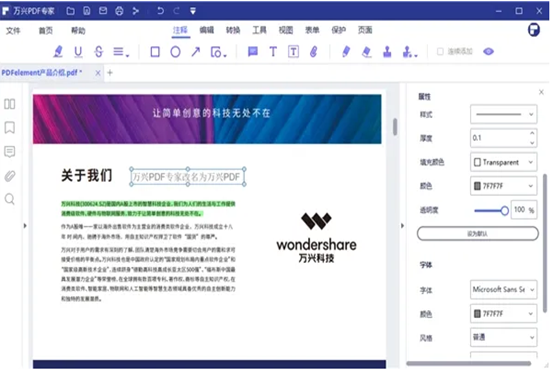Viewport: 553px width, 373px height.
Task: Click the print icon in title bar
Action: click(119, 11)
